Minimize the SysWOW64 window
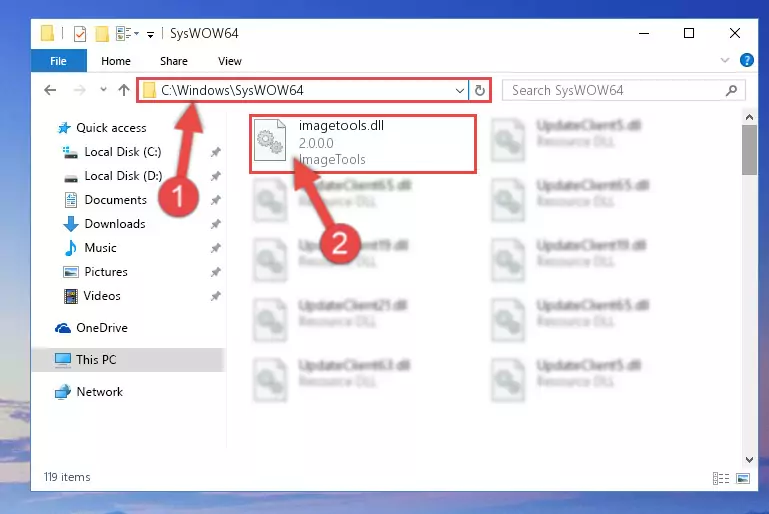The width and height of the screenshot is (769, 514). 644,33
